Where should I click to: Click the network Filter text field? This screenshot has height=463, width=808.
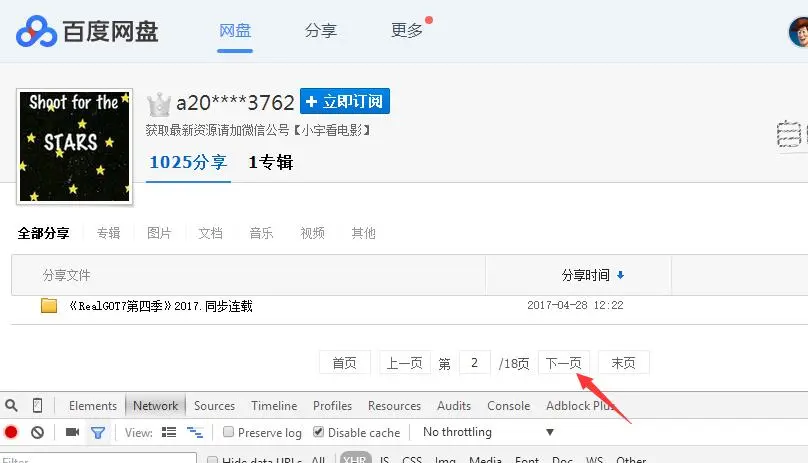click(x=98, y=458)
